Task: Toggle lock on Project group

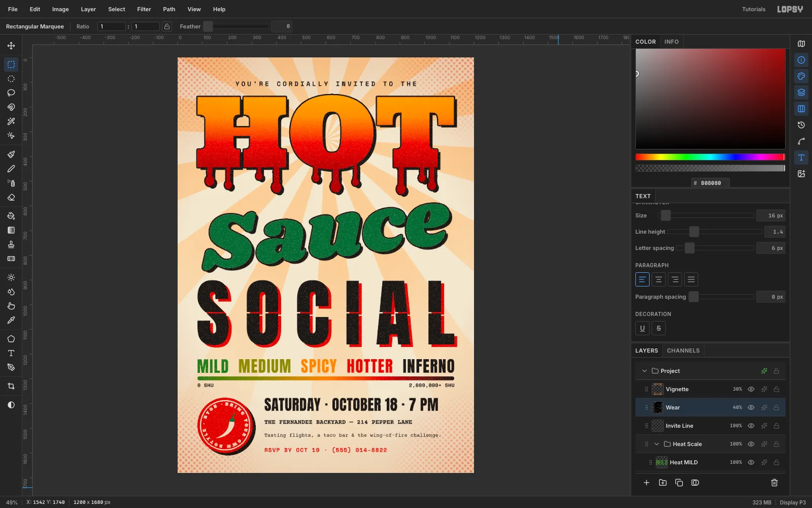Action: pyautogui.click(x=776, y=371)
